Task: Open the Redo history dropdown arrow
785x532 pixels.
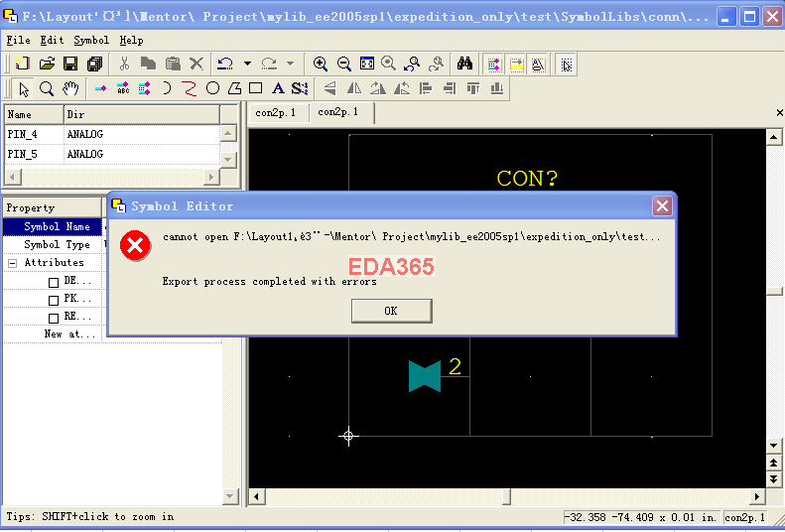Action: point(291,64)
